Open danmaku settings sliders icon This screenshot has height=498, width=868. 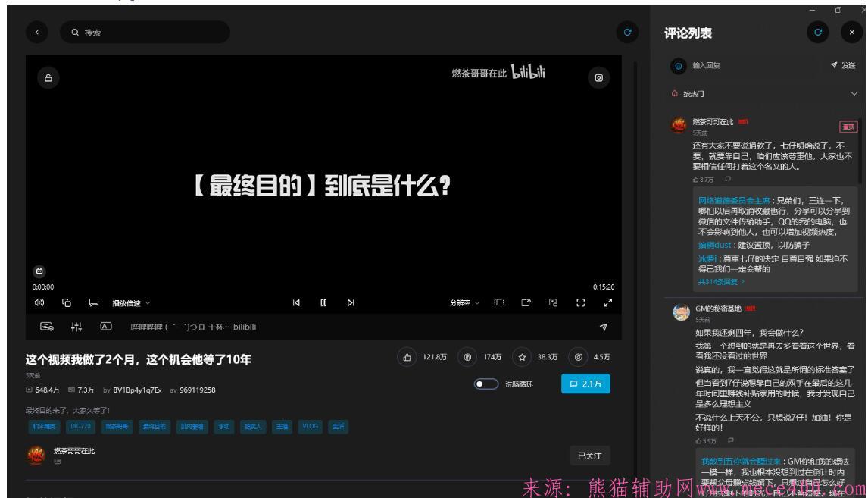(77, 327)
